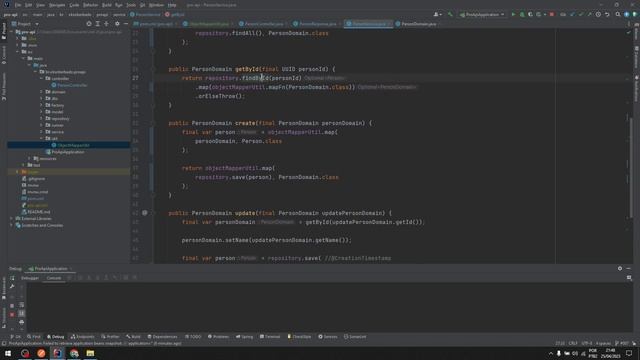Switch to the PersonResponse.java editor tab
The height and width of the screenshot is (360, 640).
(x=317, y=24)
